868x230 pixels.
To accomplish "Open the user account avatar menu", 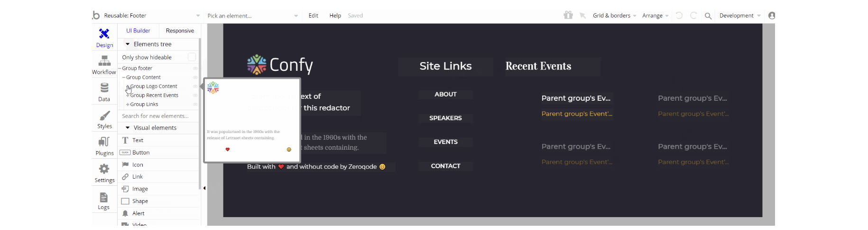I will coord(772,16).
